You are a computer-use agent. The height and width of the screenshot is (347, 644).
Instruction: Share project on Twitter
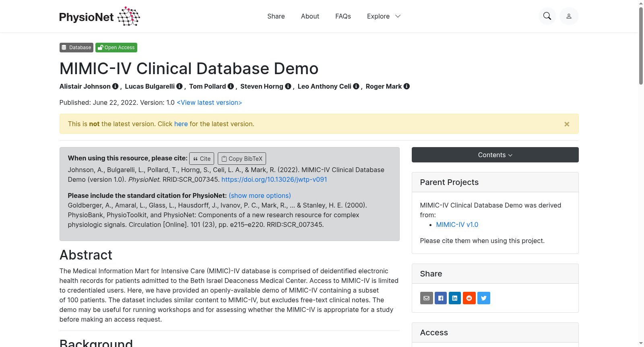pyautogui.click(x=484, y=298)
